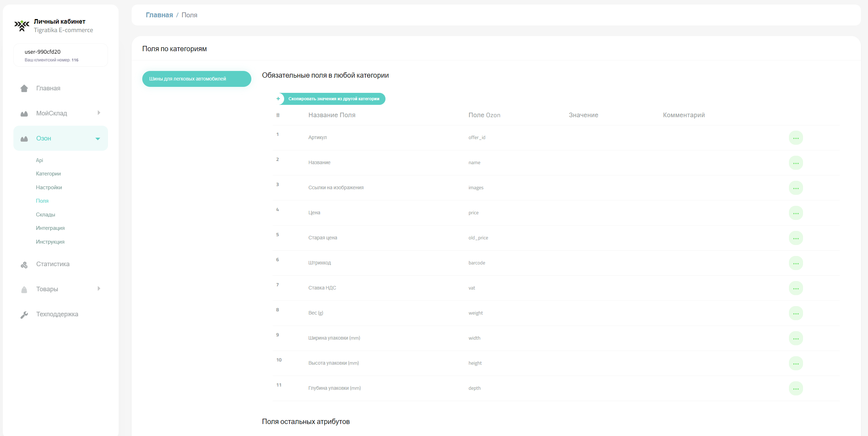Open the Инструкция submenu item
Viewport: 868px width, 436px height.
click(x=50, y=242)
